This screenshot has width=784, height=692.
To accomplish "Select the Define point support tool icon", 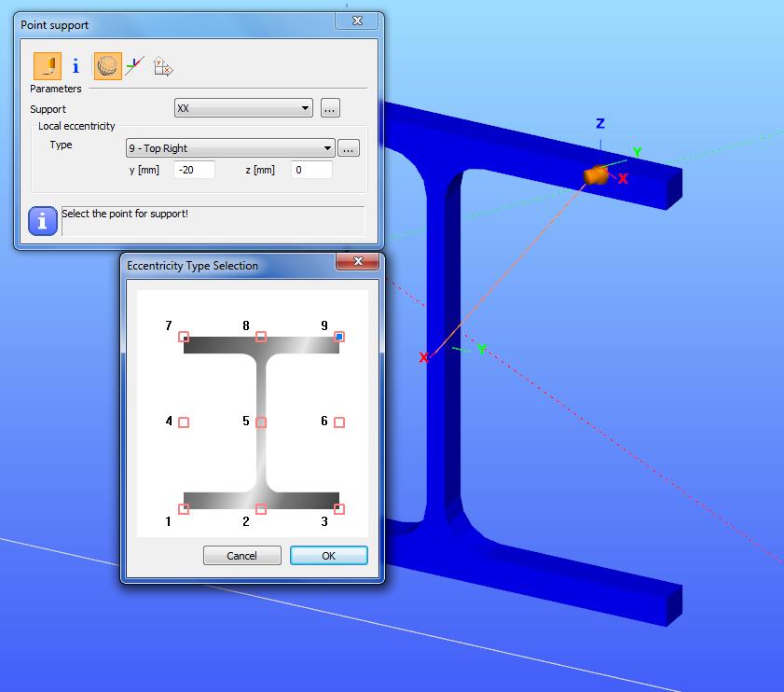I will coord(48,66).
